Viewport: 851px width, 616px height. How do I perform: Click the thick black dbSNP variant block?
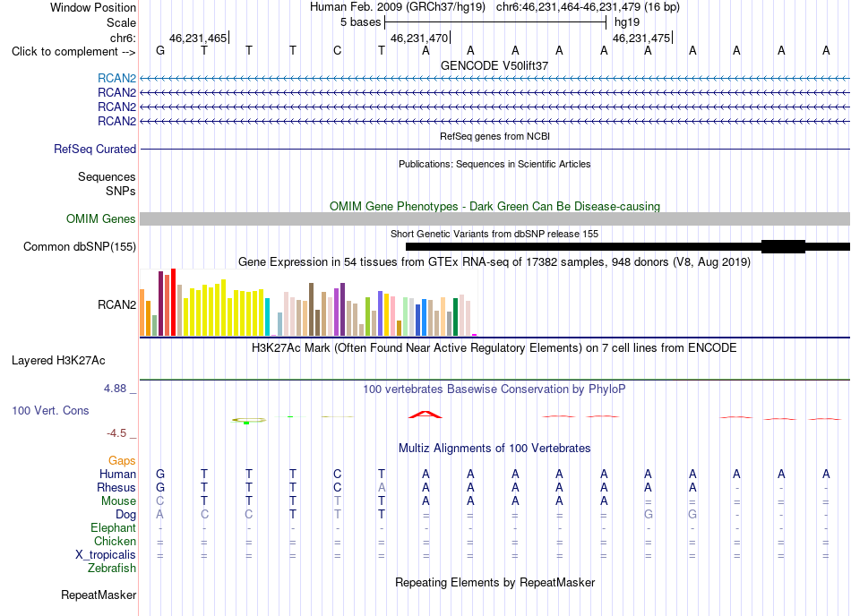pyautogui.click(x=783, y=247)
